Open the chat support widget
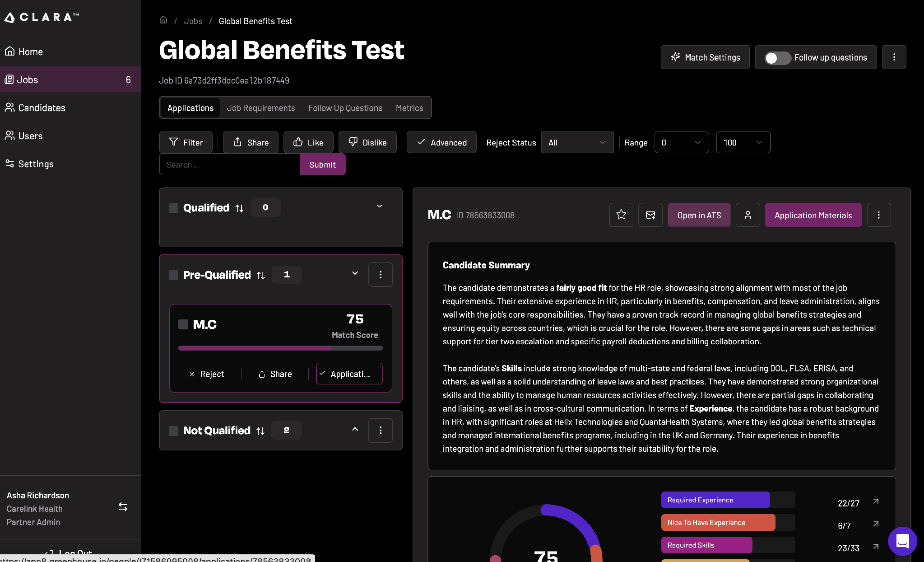924x562 pixels. [x=902, y=541]
